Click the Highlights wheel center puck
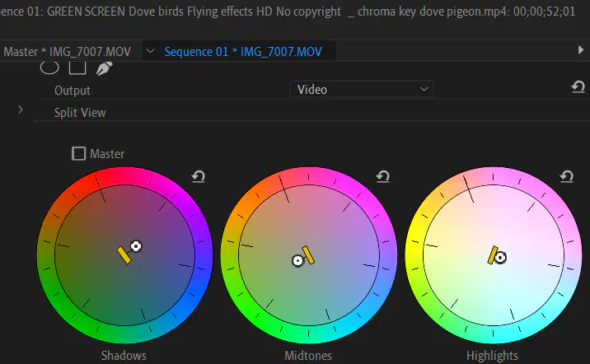The width and height of the screenshot is (590, 364). (500, 258)
